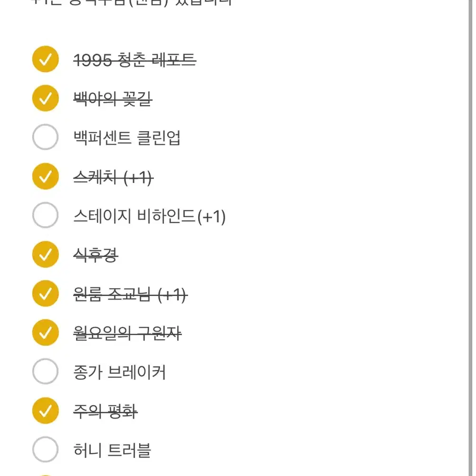Uncheck the 스케치 (+1) checkbox

(45, 177)
